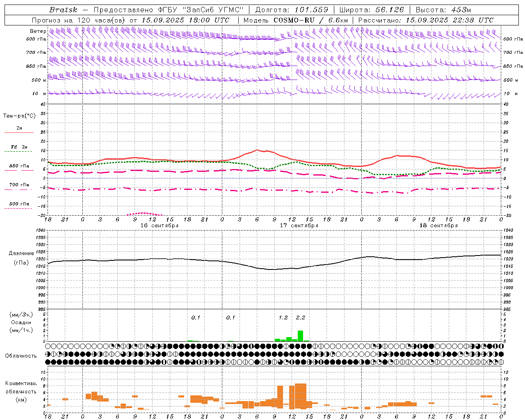
Task: Click the '2м' temperature legend entry
Action: coord(19,128)
